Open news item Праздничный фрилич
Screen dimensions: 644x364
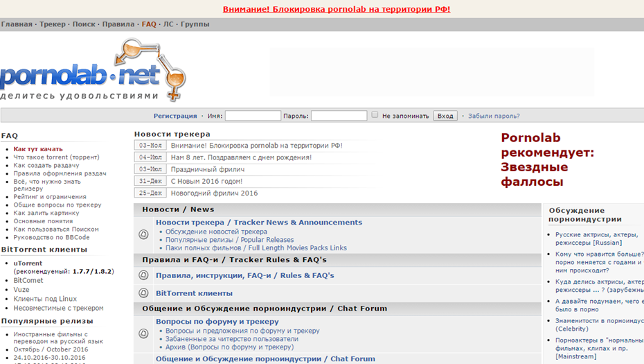click(208, 169)
